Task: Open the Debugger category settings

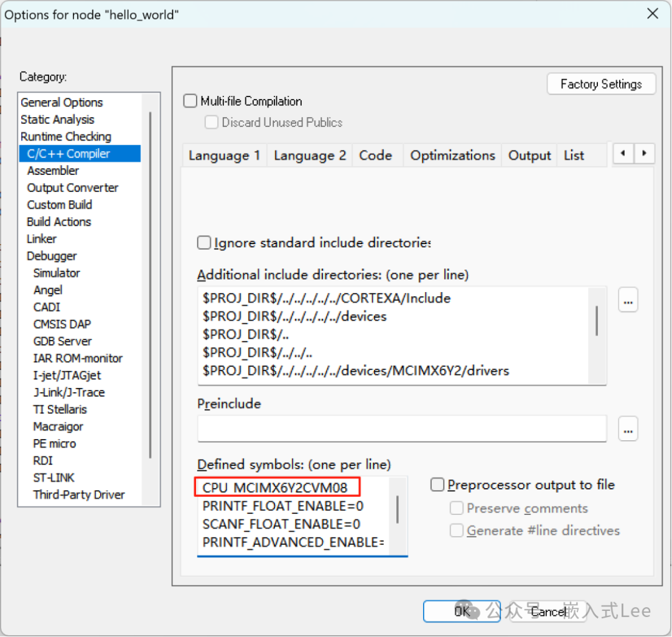Action: (x=52, y=255)
